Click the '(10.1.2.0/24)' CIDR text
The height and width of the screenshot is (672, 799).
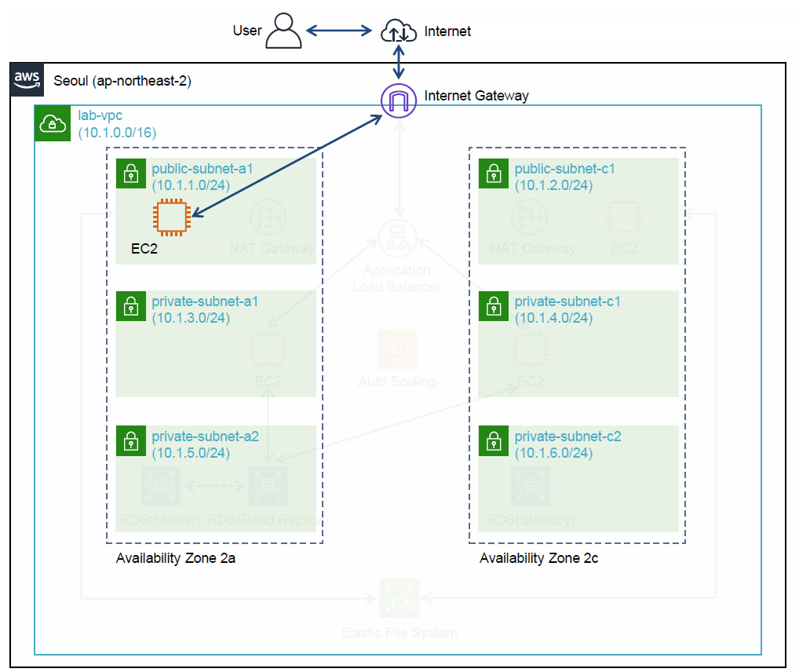(x=554, y=185)
